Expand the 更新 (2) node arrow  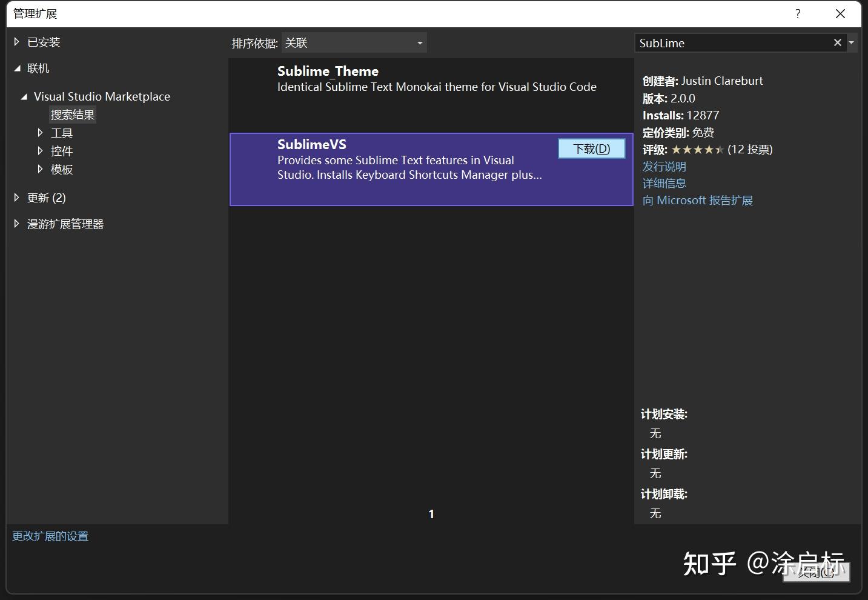(x=17, y=198)
